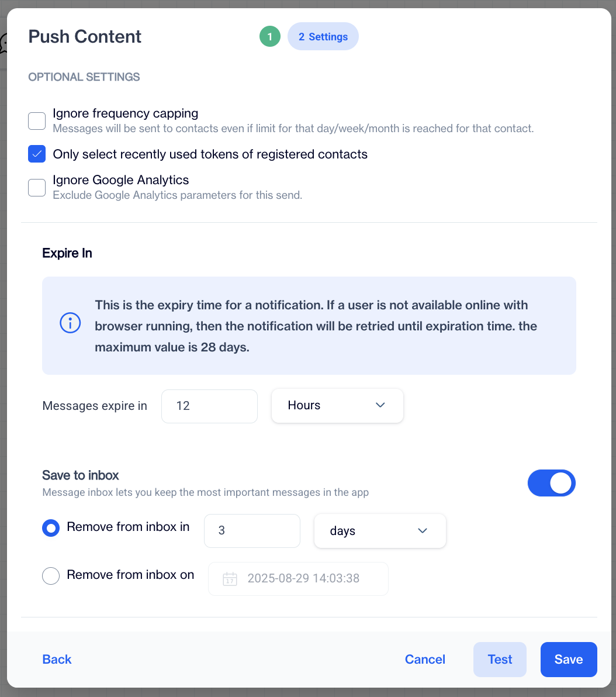The image size is (616, 697).
Task: Uncheck Only select recently used tokens
Action: (37, 154)
